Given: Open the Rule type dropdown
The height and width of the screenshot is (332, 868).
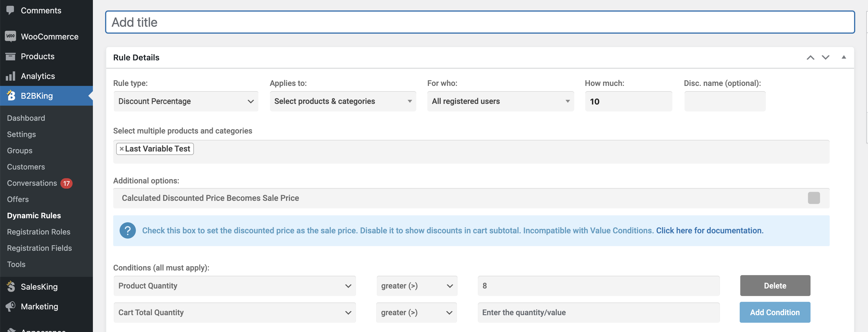Looking at the screenshot, I should [x=186, y=101].
